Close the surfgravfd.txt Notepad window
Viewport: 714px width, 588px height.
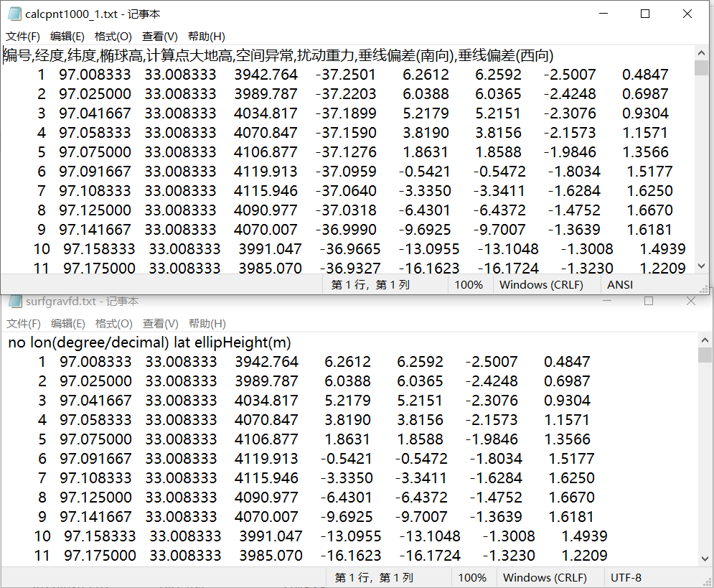click(x=691, y=301)
